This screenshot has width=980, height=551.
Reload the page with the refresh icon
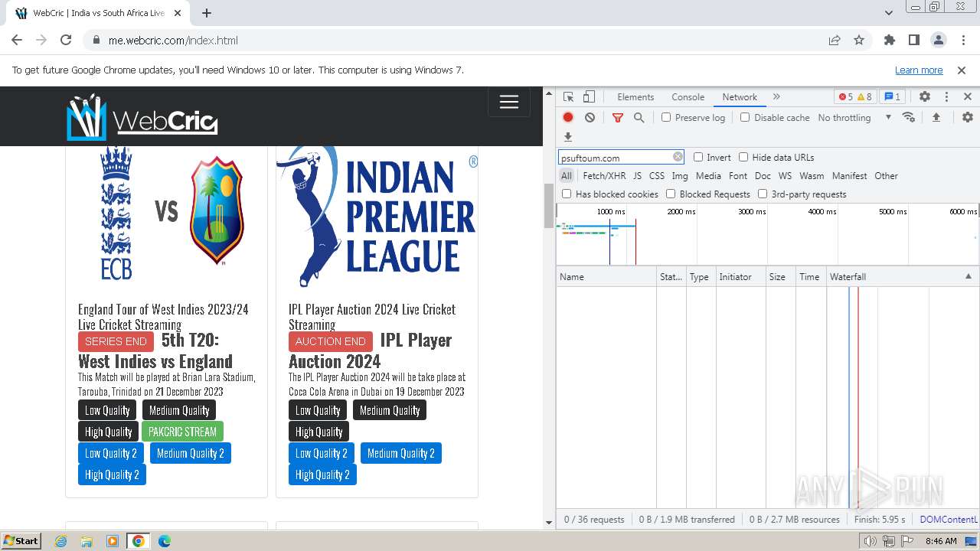66,41
